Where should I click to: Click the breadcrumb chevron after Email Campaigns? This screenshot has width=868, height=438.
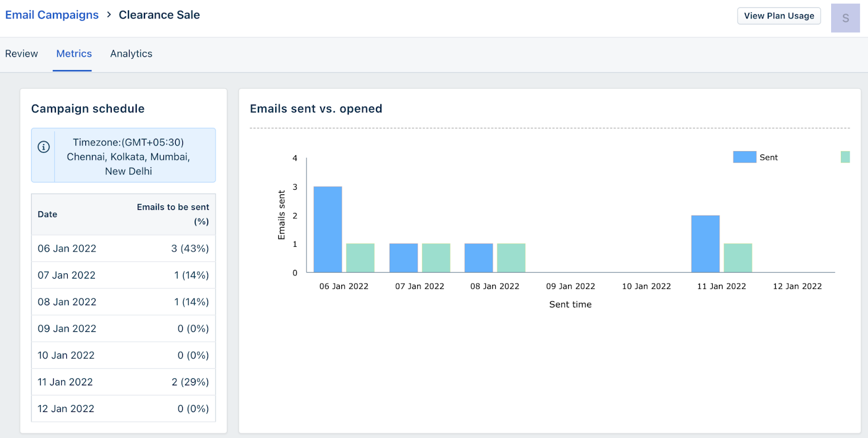[x=108, y=15]
